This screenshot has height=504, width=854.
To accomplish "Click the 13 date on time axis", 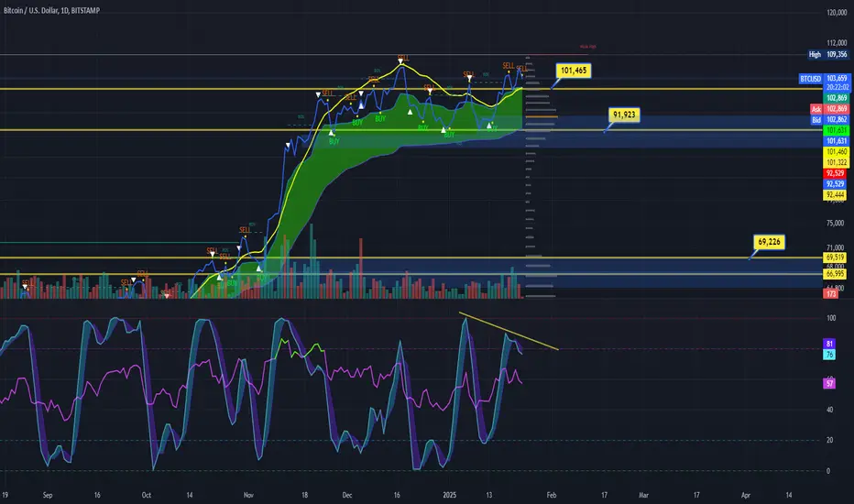I will [x=489, y=495].
